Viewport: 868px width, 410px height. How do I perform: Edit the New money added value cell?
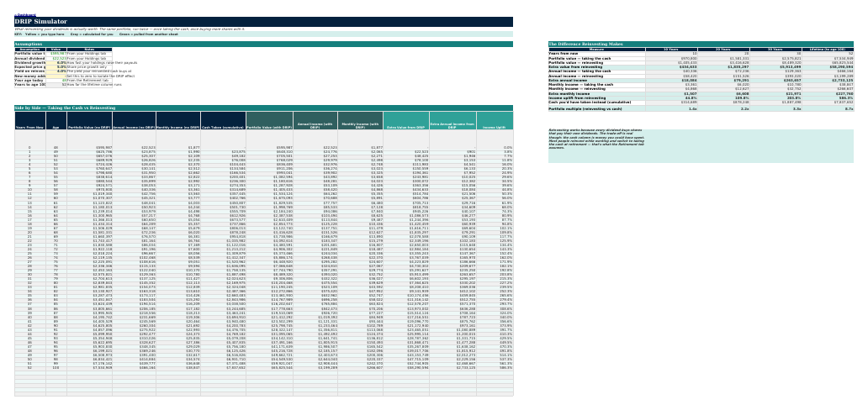pyautogui.click(x=56, y=76)
